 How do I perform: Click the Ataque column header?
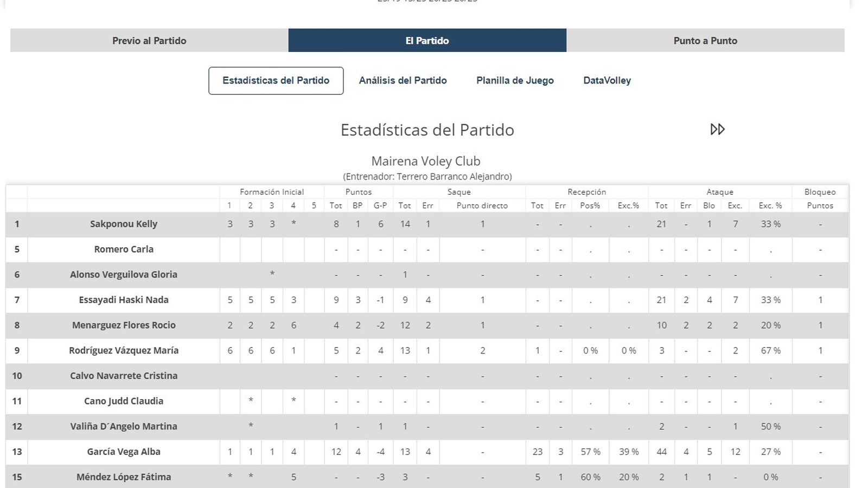pos(720,191)
